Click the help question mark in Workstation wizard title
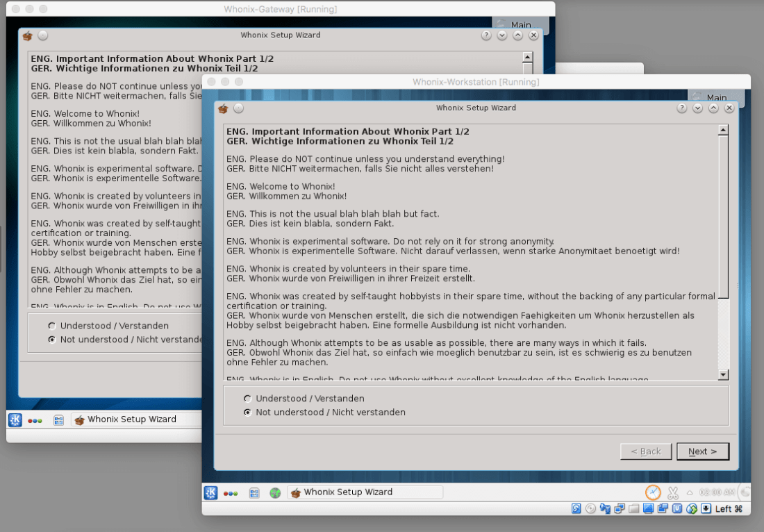764x532 pixels. tap(681, 108)
